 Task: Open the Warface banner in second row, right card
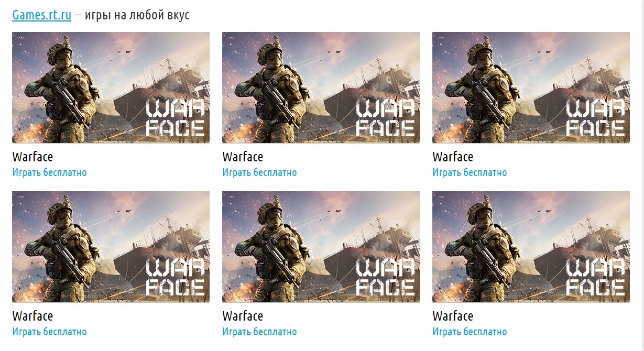[x=531, y=247]
